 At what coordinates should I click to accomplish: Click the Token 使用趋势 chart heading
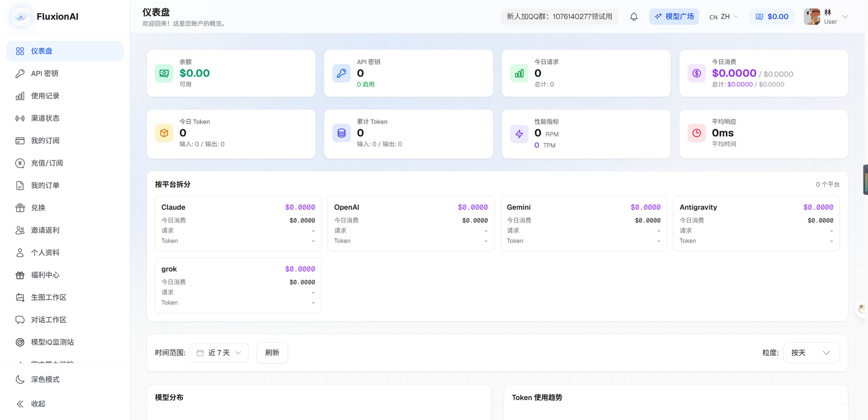click(537, 397)
